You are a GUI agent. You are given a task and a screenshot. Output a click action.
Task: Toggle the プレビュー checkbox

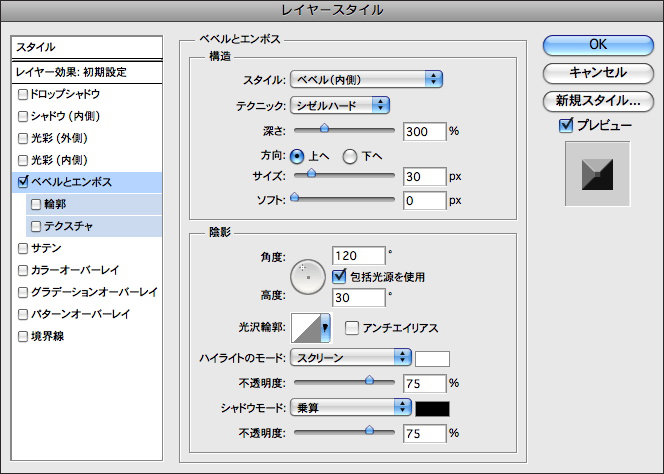(x=567, y=126)
